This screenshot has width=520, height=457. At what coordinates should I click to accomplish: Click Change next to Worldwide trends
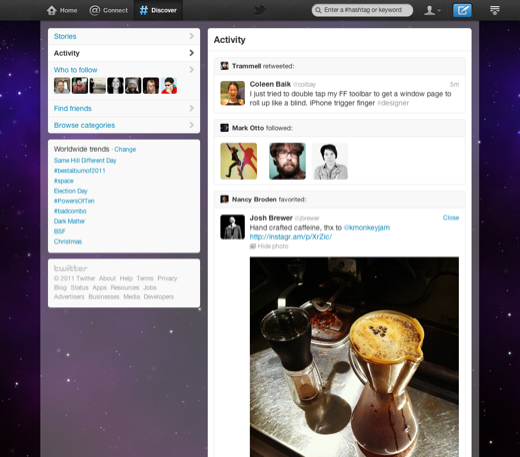tap(125, 149)
